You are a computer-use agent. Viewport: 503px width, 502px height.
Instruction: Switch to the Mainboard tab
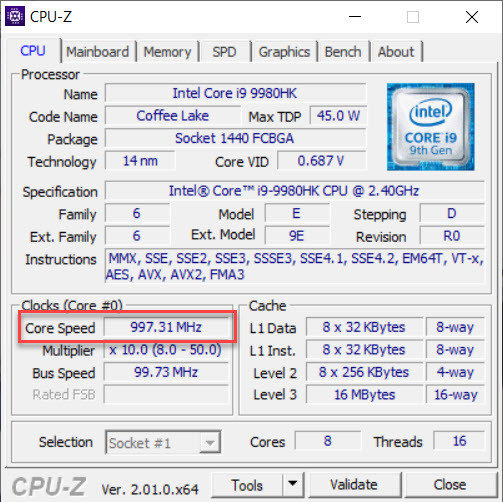click(x=97, y=52)
